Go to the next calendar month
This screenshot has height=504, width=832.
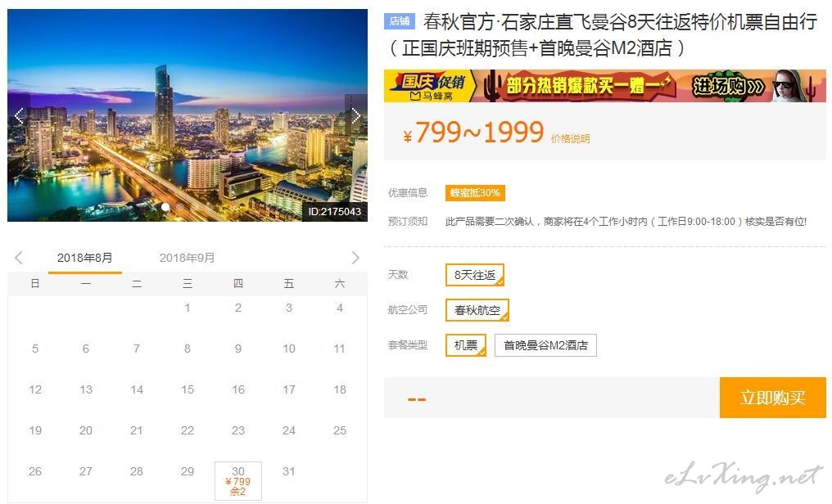tap(355, 258)
